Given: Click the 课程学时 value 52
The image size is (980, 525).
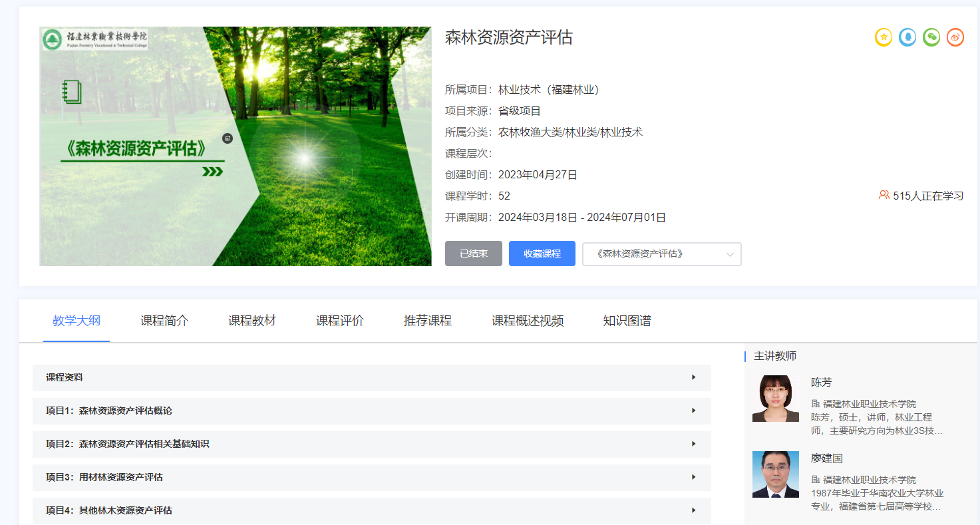Looking at the screenshot, I should pyautogui.click(x=504, y=196).
